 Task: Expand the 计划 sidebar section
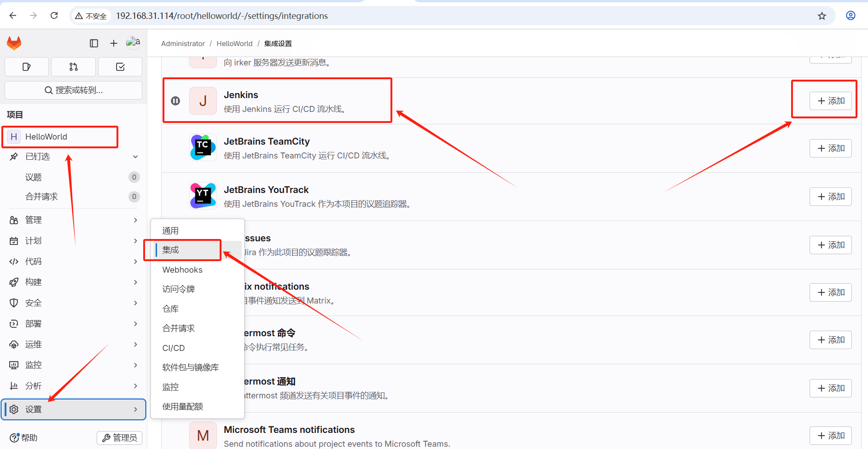point(74,241)
